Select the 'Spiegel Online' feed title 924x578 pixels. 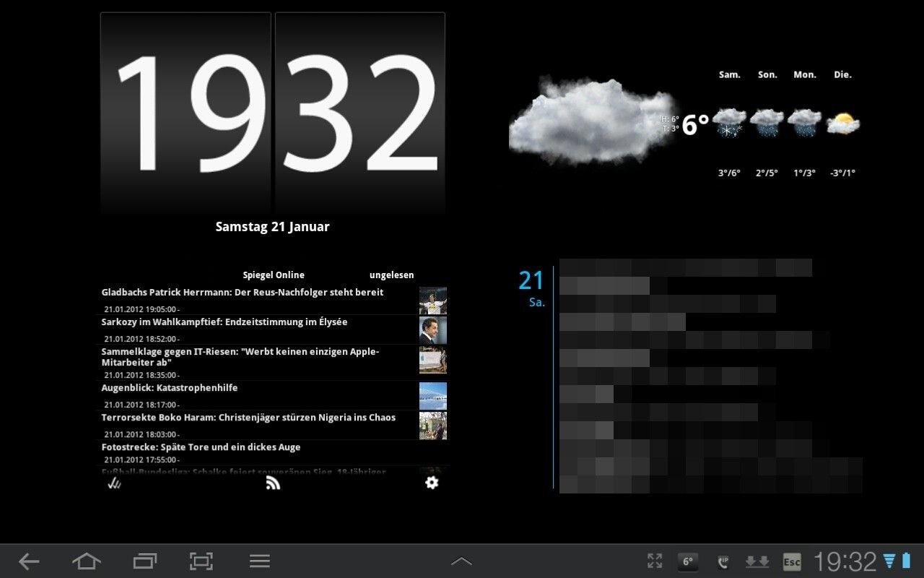pos(274,275)
